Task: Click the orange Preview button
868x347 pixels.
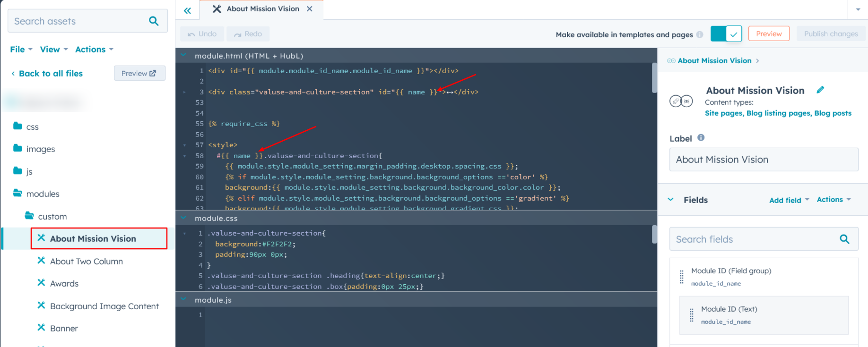Action: 769,34
